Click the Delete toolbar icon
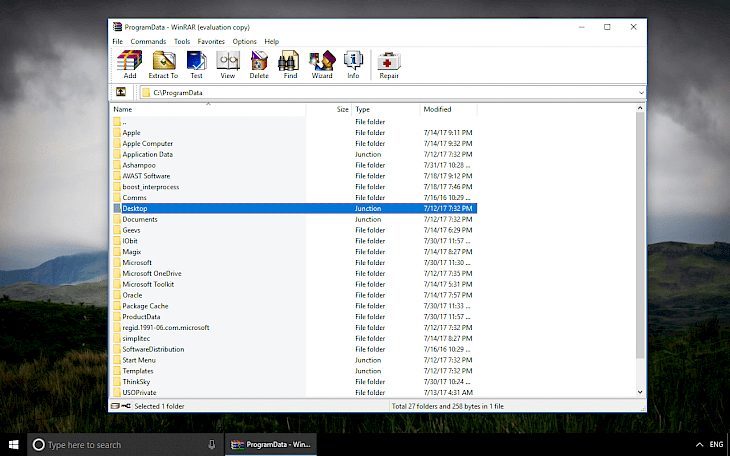The width and height of the screenshot is (730, 456). coord(259,65)
